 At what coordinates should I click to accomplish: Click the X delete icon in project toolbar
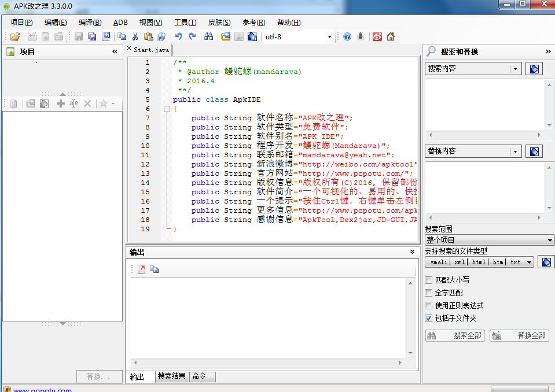(87, 103)
